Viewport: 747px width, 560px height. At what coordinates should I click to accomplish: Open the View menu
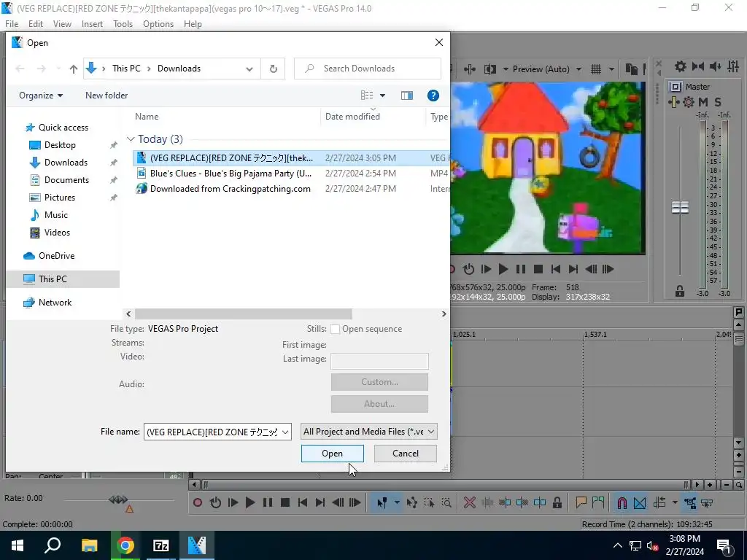pos(62,24)
